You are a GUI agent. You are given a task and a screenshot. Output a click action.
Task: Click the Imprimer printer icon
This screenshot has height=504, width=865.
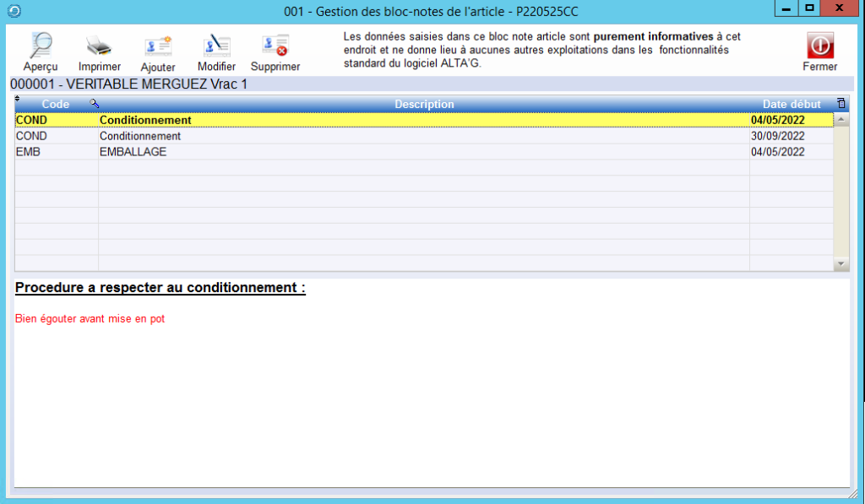point(99,51)
